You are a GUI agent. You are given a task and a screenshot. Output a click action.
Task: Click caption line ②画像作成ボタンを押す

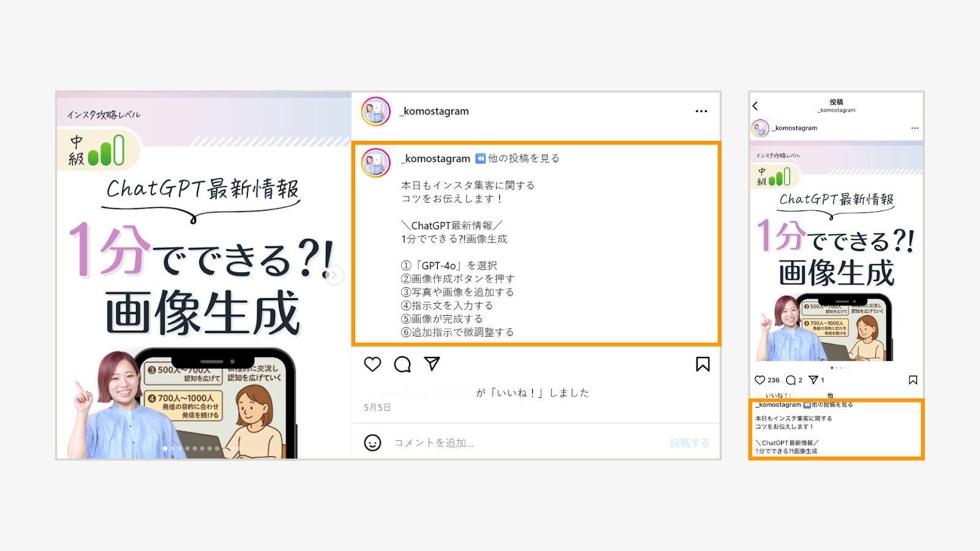pos(458,279)
